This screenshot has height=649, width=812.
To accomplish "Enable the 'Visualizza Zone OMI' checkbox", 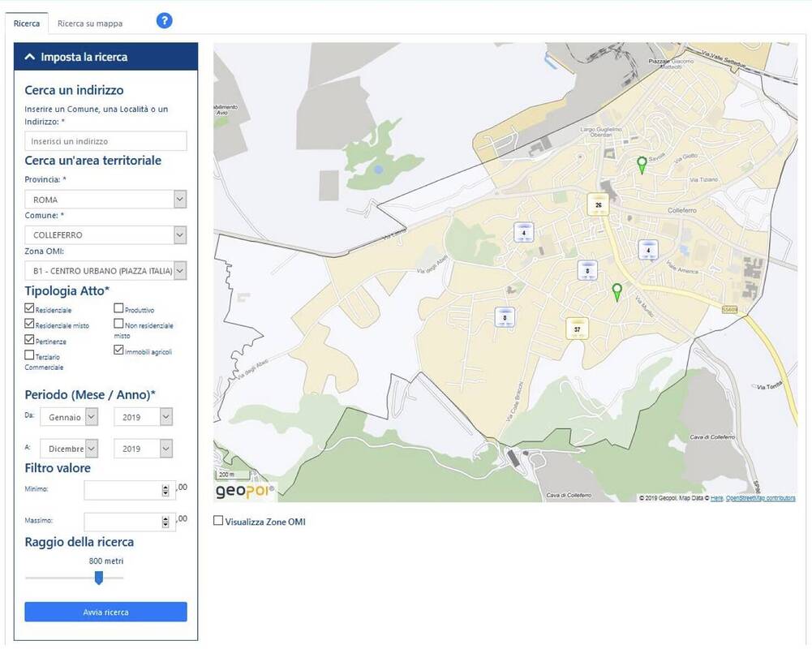I will [218, 521].
